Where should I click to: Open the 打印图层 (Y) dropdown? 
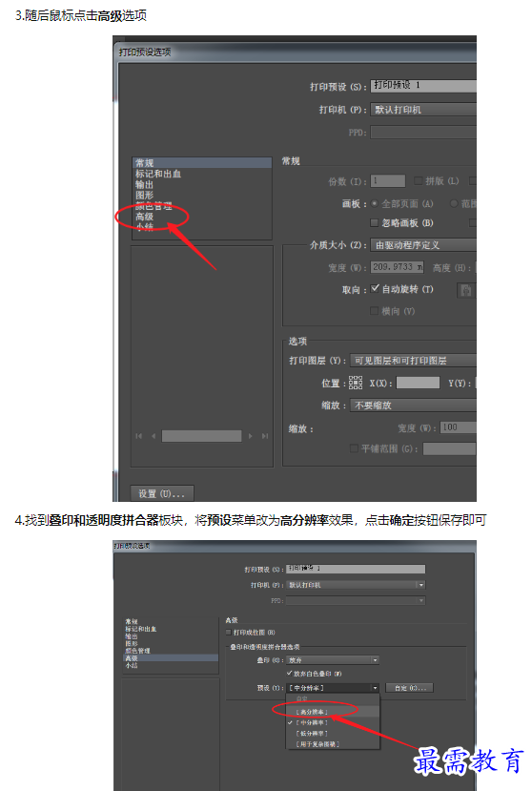tap(413, 360)
